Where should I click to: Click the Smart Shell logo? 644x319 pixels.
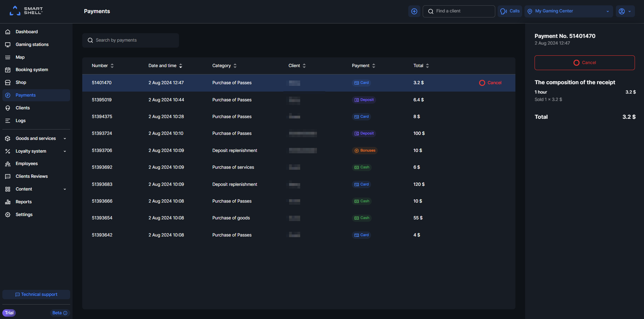pyautogui.click(x=26, y=11)
